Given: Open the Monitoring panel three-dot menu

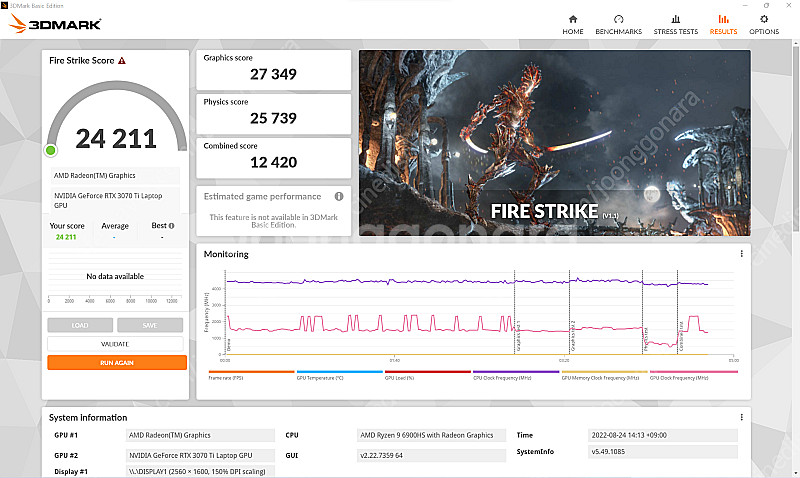Looking at the screenshot, I should [741, 254].
